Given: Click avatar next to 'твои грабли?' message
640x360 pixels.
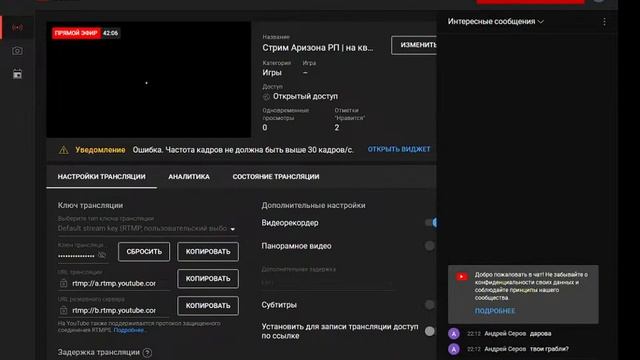Looking at the screenshot, I should [454, 349].
